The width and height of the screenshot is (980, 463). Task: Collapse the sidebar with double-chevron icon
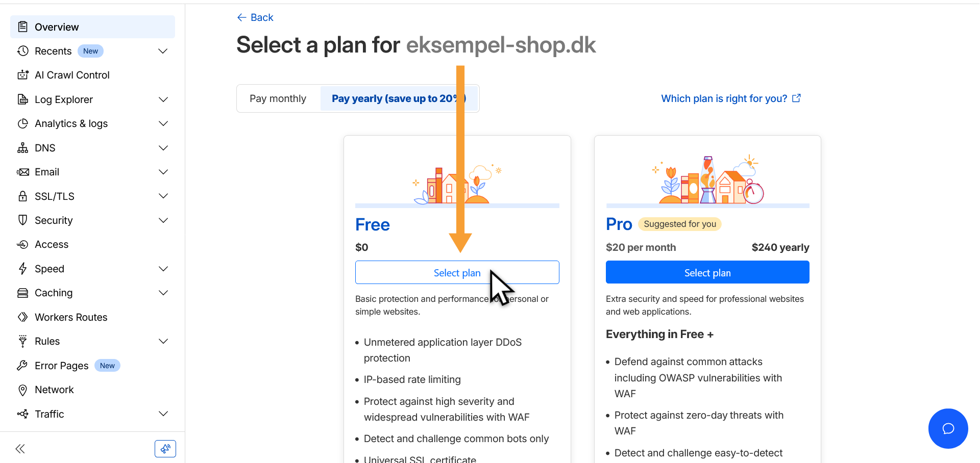20,449
